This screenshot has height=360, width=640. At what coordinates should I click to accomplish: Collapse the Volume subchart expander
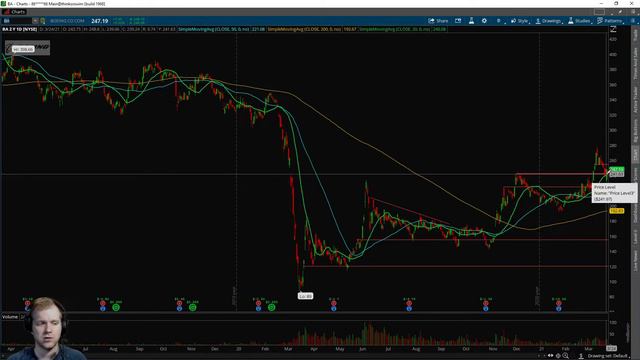[x=22, y=317]
